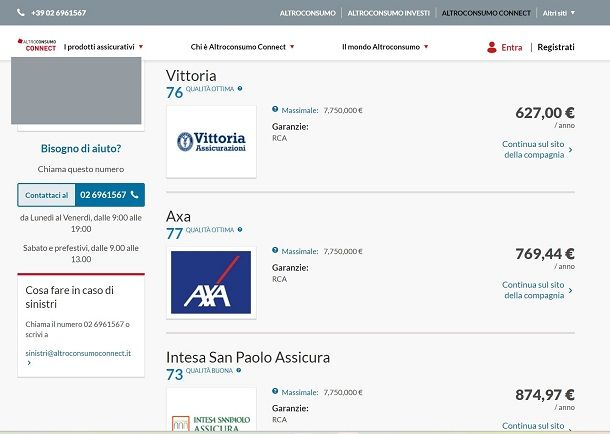Open the Intesa Sanpaolo Assicura logo thumbnail
610x434 pixels.
211,410
